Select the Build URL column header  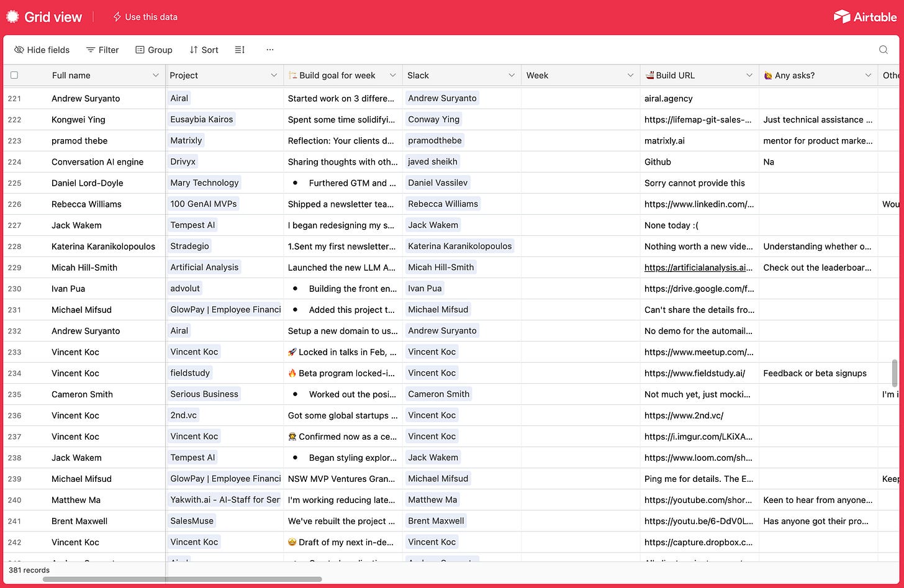700,75
